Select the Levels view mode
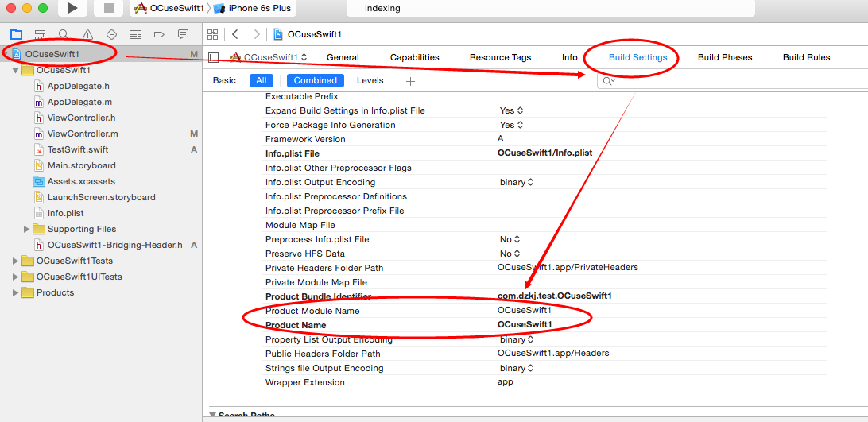Screen dimensions: 868x422 [370, 80]
